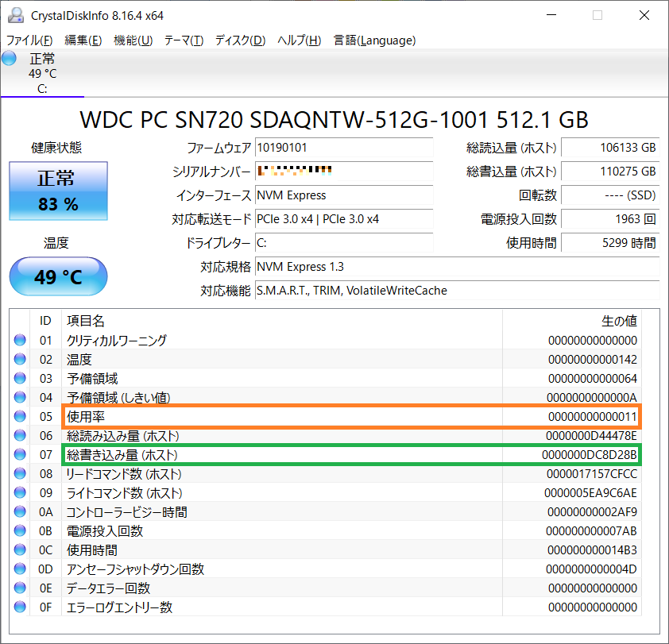Viewport: 669px width, 644px height.
Task: Click status orb for ID 06 総読み込み量 row
Action: (20, 435)
